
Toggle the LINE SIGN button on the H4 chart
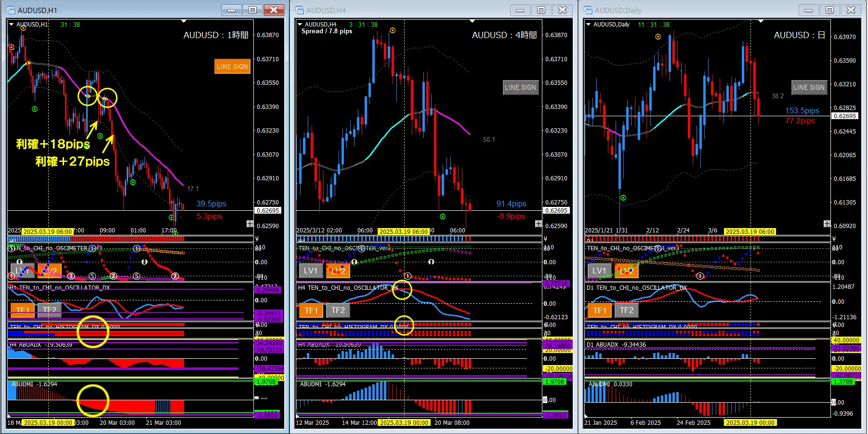click(520, 87)
